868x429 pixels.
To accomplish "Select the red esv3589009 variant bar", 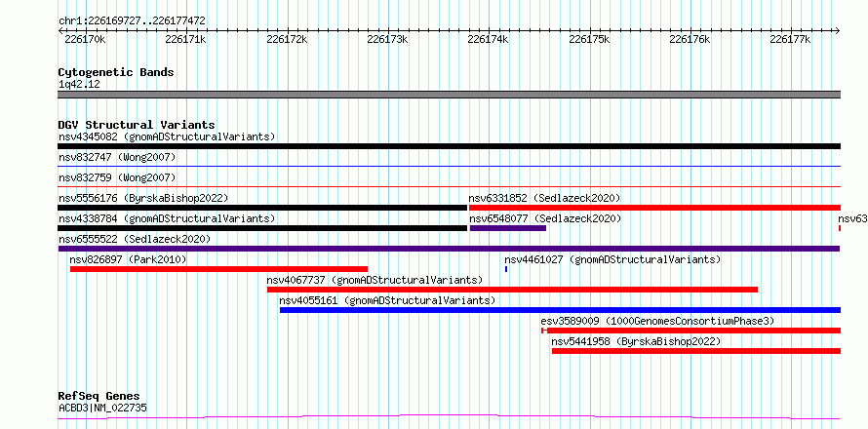I will (691, 331).
